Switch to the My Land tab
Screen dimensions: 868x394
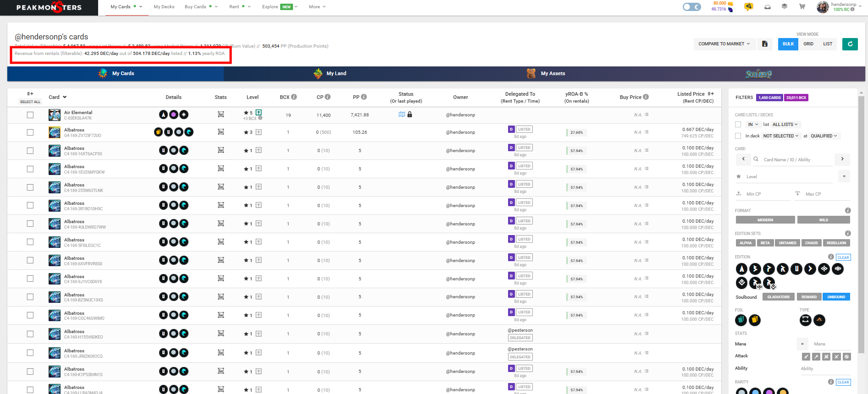click(x=330, y=73)
